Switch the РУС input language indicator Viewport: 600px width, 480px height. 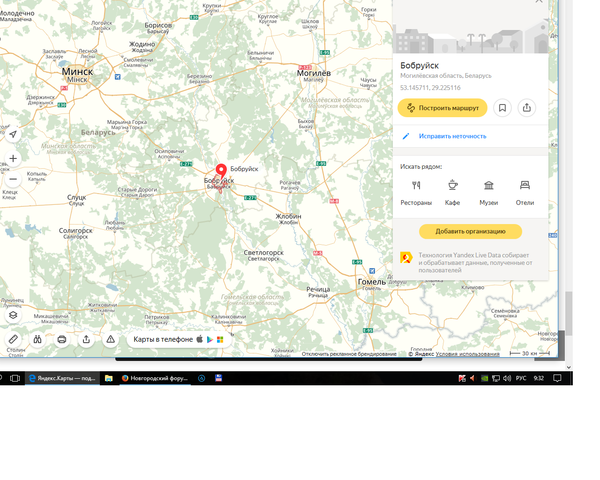(x=521, y=378)
